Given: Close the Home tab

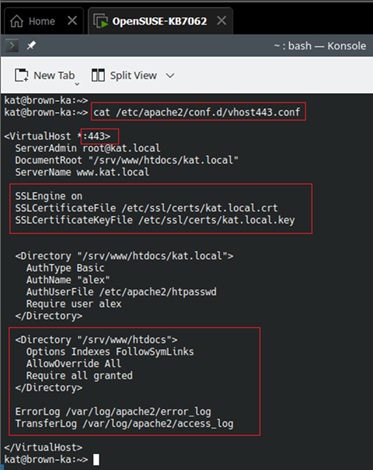Looking at the screenshot, I should [72, 21].
